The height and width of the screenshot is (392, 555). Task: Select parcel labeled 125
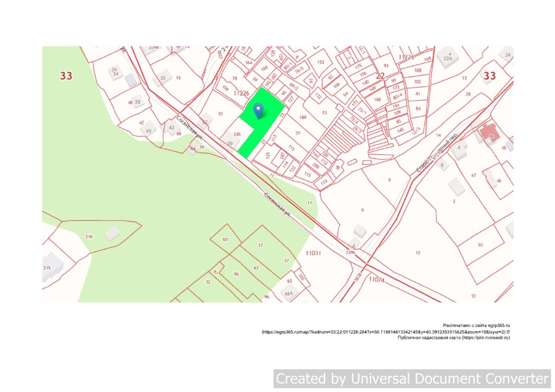(268, 155)
